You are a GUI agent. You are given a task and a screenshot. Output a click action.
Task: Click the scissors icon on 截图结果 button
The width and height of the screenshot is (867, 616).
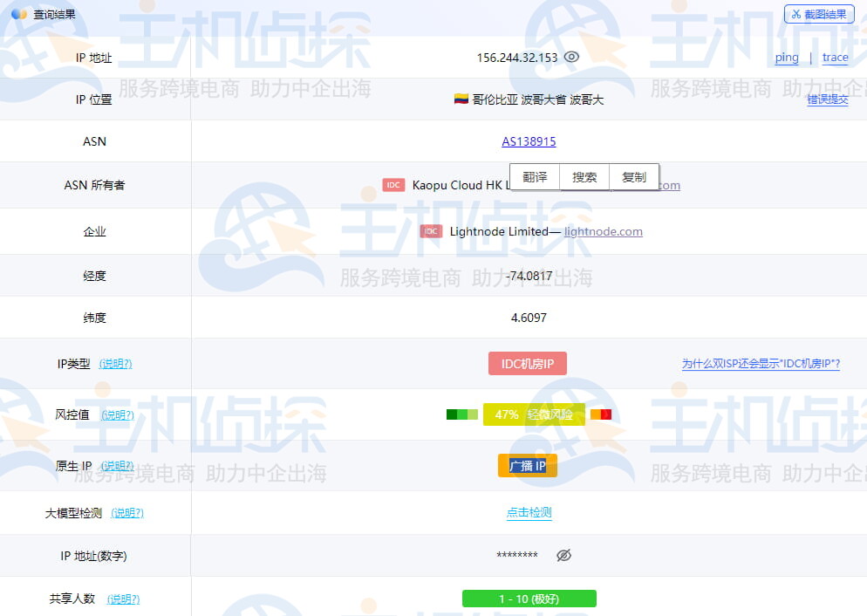coord(796,14)
